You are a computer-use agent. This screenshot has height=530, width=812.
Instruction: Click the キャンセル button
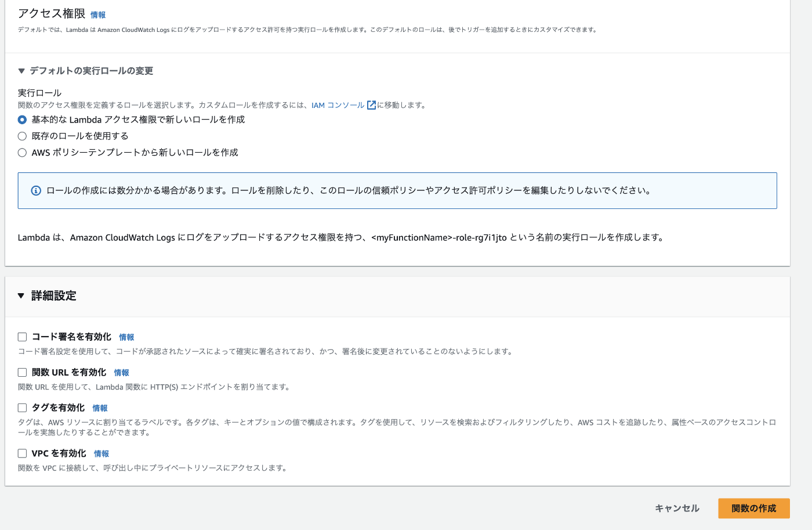[x=677, y=509]
